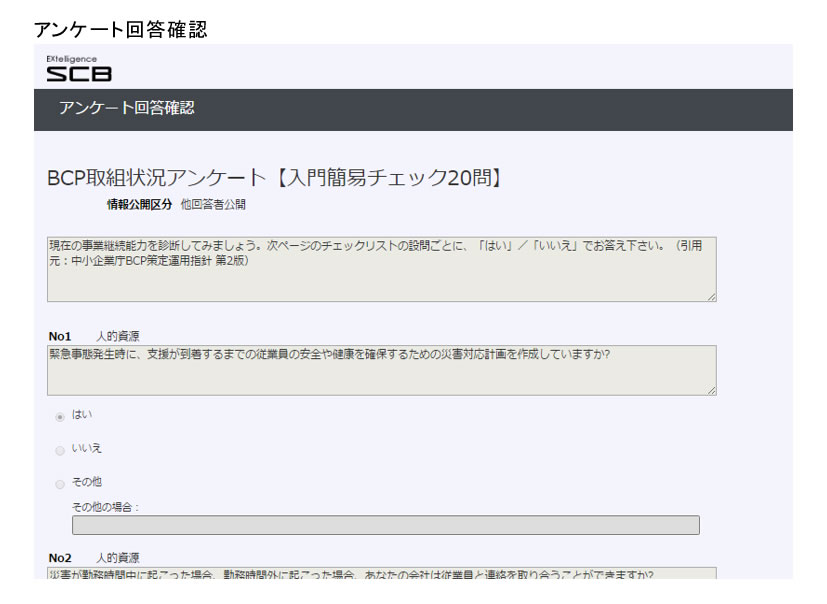Click the EXtelligence SCB logo
Image resolution: width=827 pixels, height=604 pixels.
point(79,68)
